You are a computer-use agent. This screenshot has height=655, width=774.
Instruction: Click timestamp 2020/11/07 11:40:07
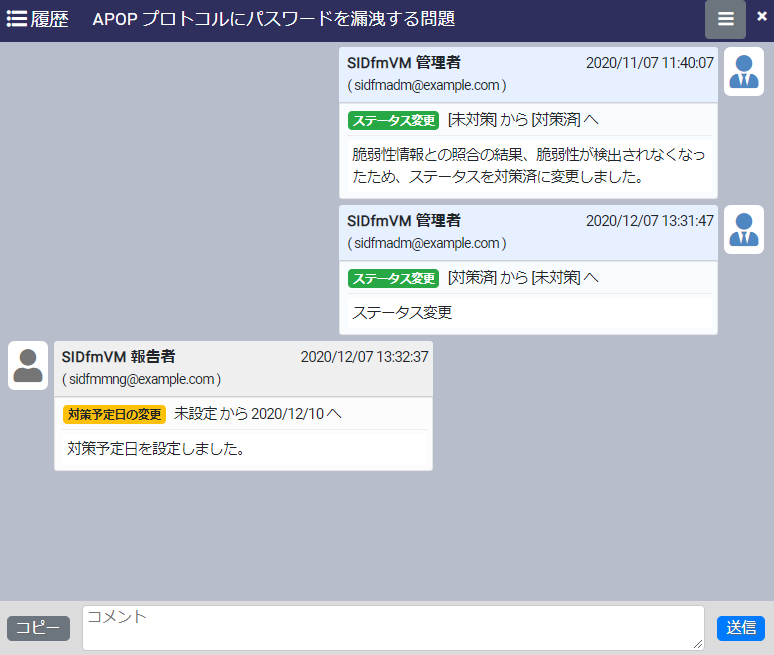650,63
